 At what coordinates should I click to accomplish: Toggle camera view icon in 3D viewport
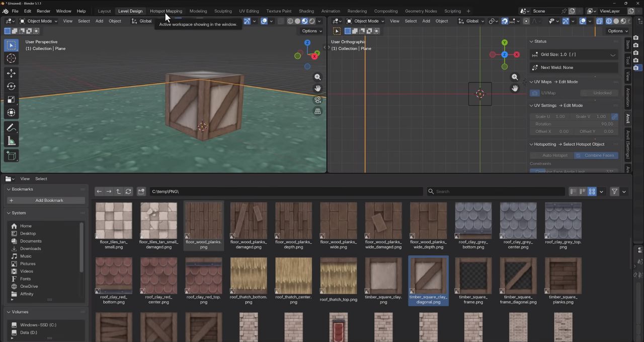[317, 100]
